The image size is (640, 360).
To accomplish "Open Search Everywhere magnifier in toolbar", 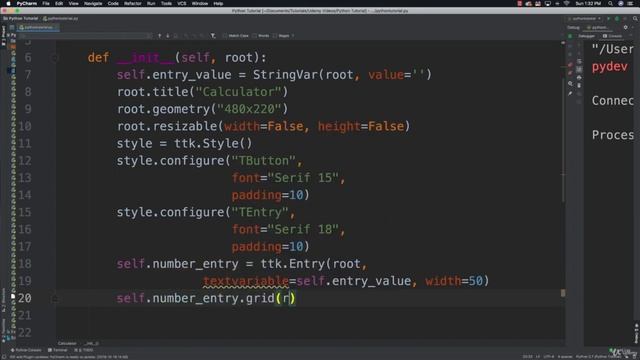I will [x=635, y=18].
